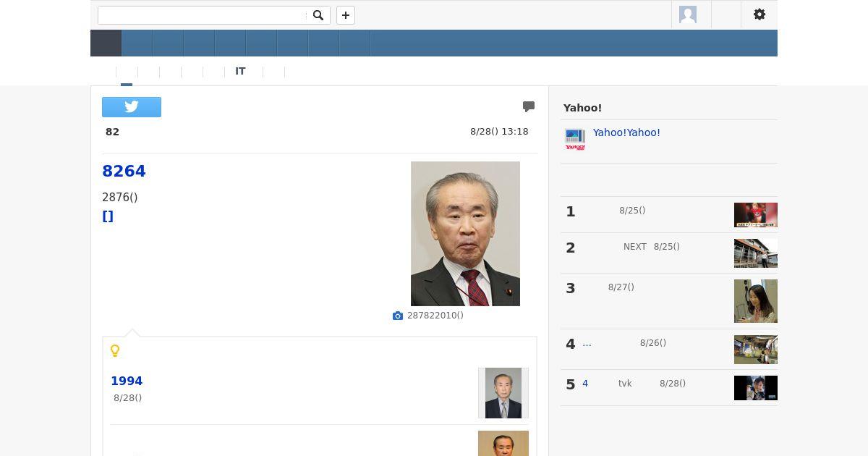The width and height of the screenshot is (868, 456).
Task: Open ranking 3 woman thumbnail
Action: pyautogui.click(x=756, y=301)
